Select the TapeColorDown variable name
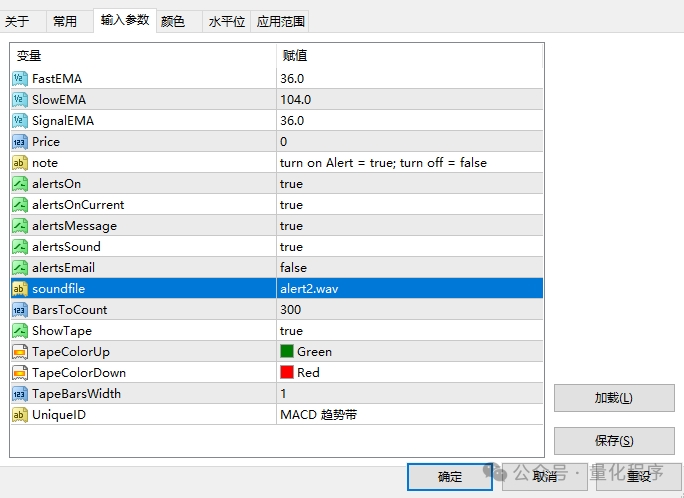 click(79, 373)
